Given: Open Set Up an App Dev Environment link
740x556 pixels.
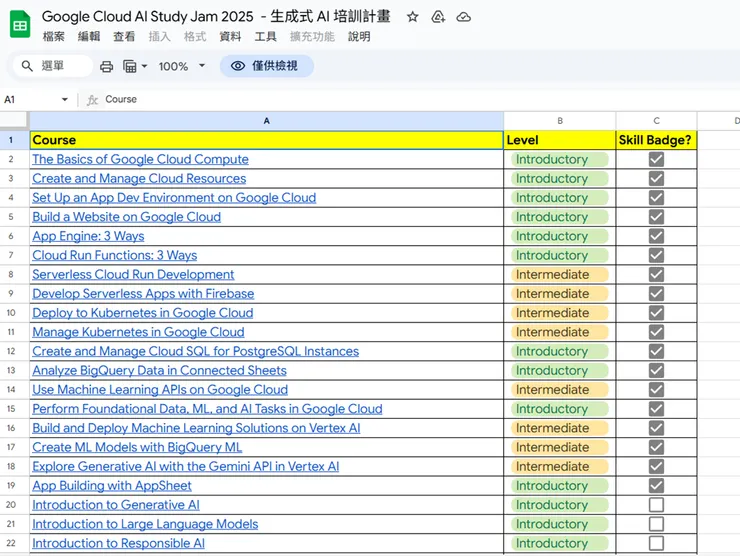Looking at the screenshot, I should [x=174, y=198].
